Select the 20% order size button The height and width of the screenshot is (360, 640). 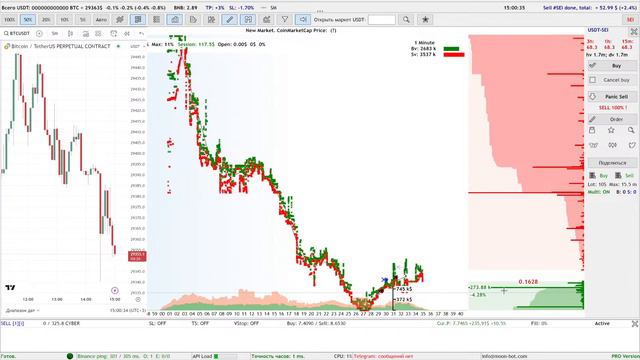point(46,20)
